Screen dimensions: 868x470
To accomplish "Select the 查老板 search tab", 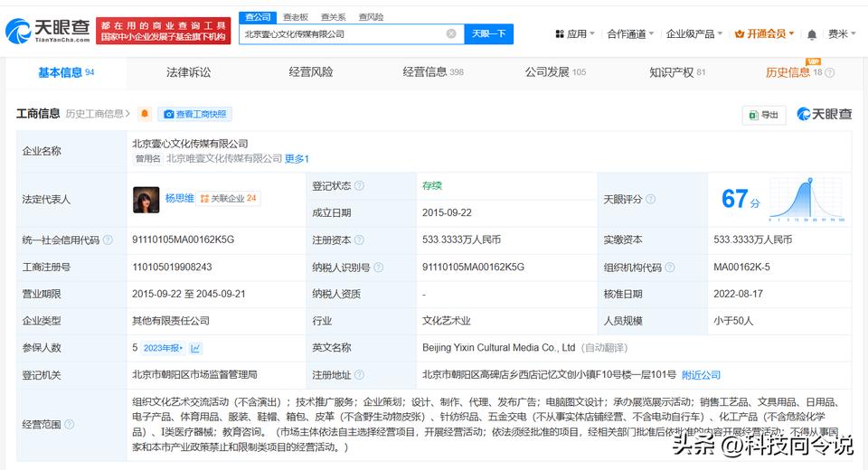I will pos(296,17).
